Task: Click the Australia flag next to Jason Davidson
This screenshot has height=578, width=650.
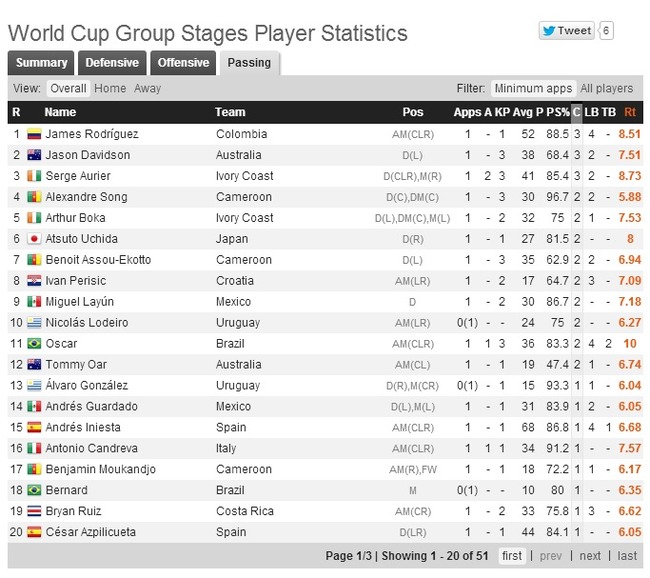Action: (x=34, y=155)
